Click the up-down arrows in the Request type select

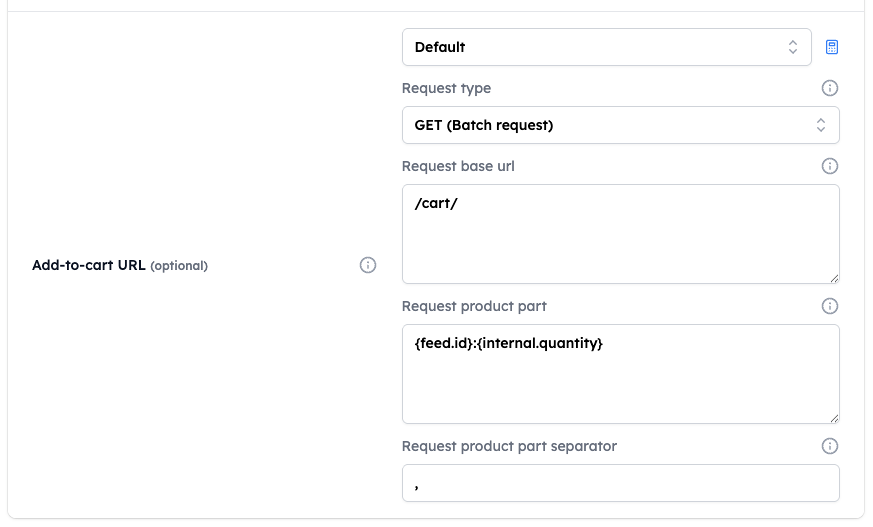coord(821,125)
